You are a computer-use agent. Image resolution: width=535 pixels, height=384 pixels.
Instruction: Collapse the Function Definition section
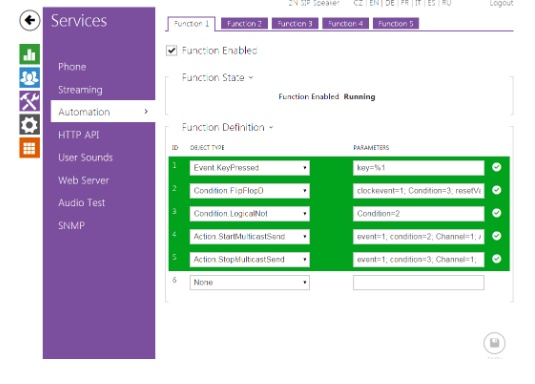271,127
